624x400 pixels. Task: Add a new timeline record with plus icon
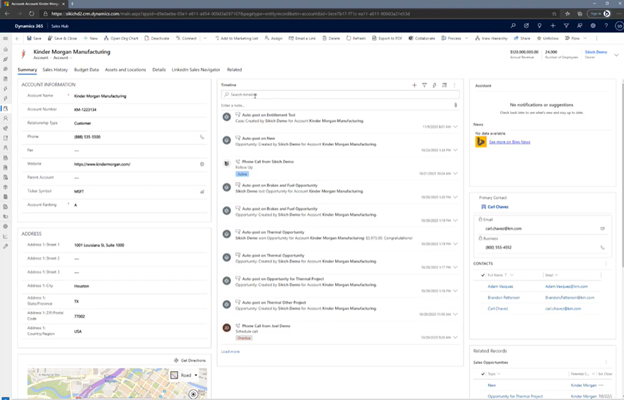click(414, 86)
